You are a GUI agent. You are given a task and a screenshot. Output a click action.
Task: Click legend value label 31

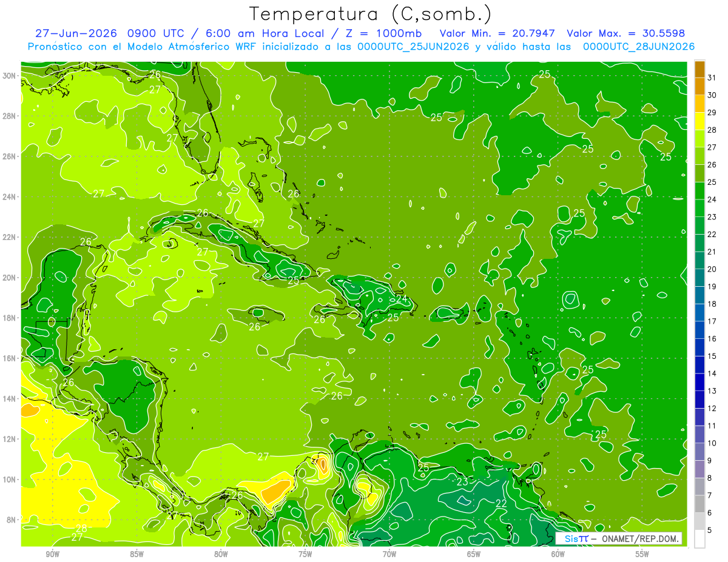click(x=712, y=78)
